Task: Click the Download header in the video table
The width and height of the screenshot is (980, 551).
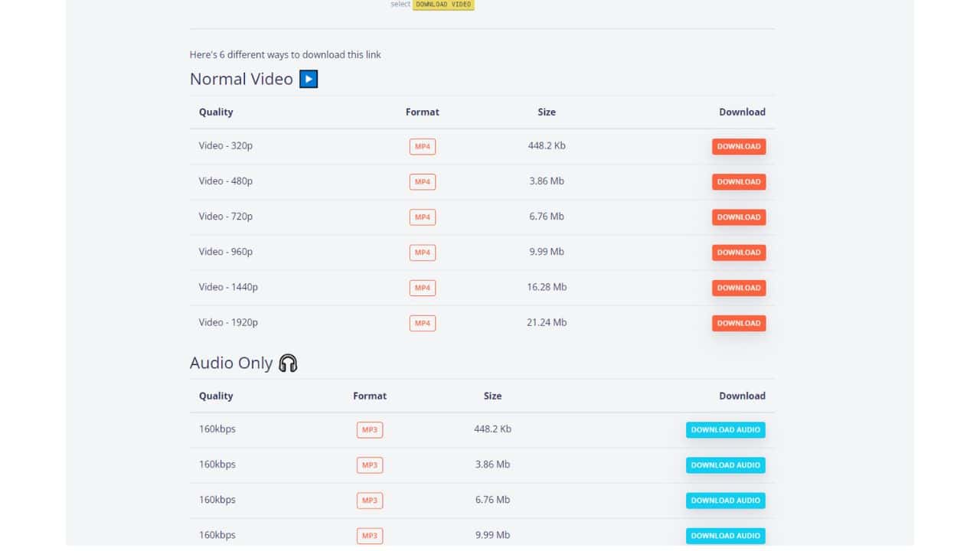Action: 742,112
